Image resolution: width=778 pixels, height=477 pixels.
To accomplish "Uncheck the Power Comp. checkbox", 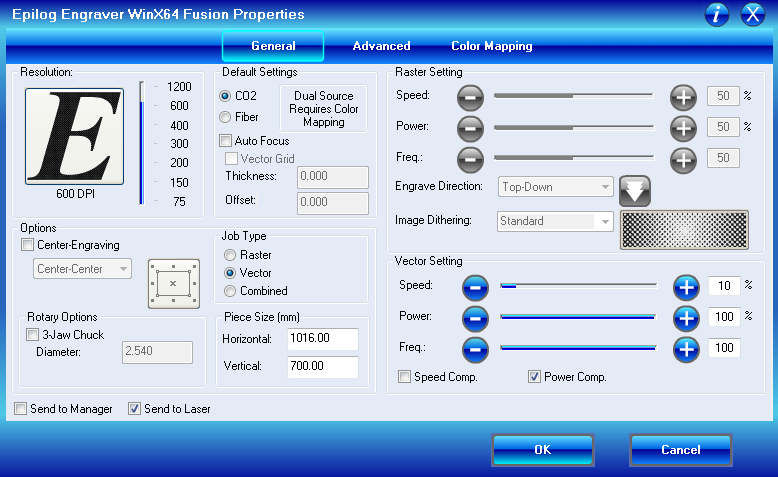I will (535, 377).
